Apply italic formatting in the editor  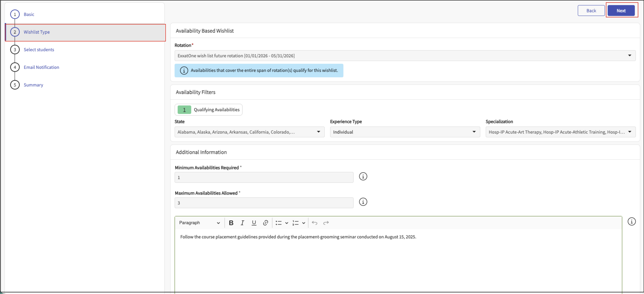coord(242,223)
